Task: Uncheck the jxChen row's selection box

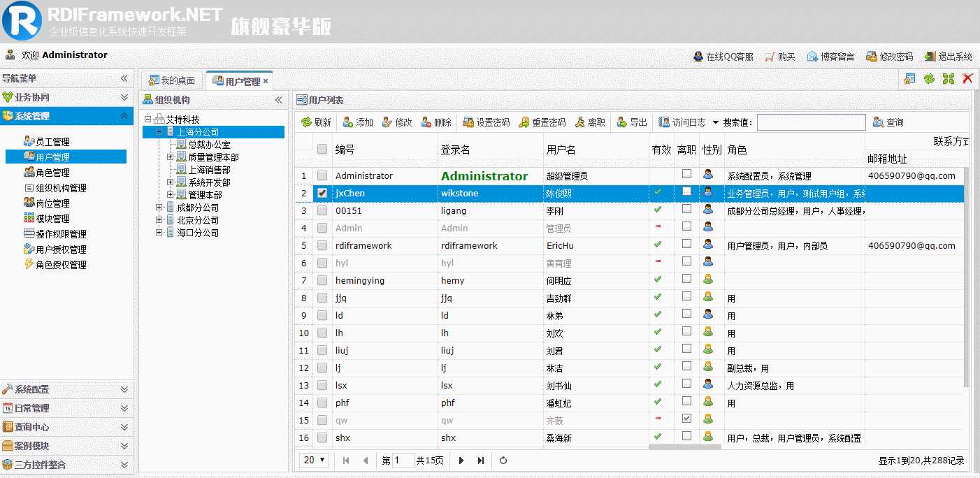Action: coord(322,193)
